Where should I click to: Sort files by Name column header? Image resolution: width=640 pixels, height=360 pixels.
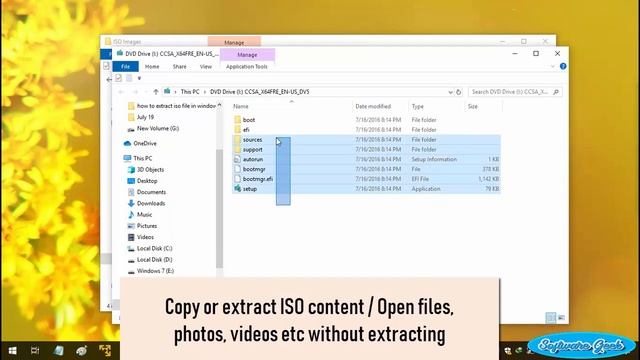pos(240,106)
